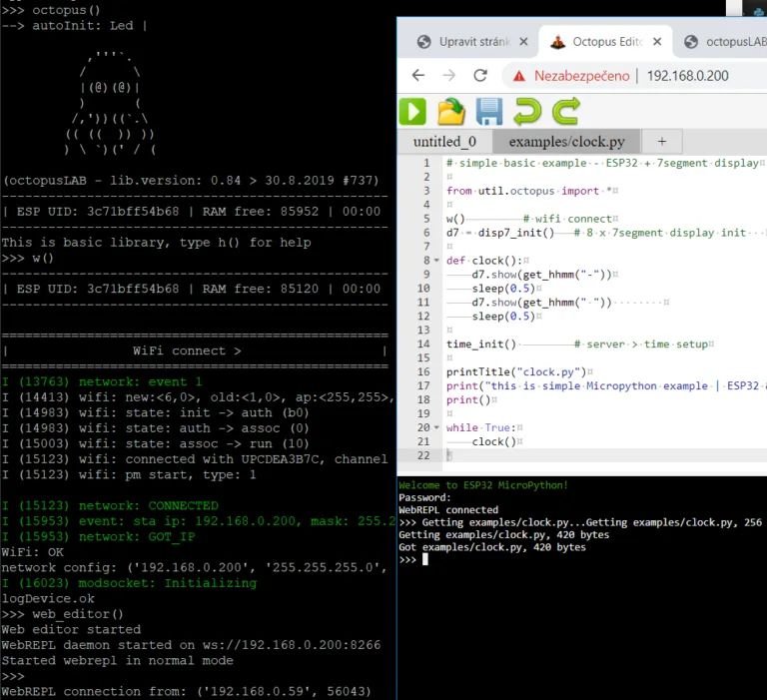The height and width of the screenshot is (700, 767).
Task: Undo last edit with green arrow
Action: (527, 112)
